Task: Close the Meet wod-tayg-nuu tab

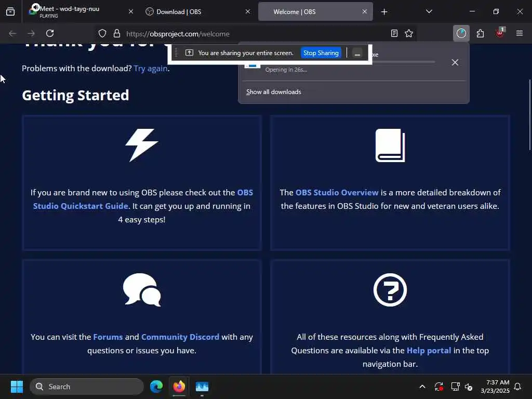Action: click(131, 12)
